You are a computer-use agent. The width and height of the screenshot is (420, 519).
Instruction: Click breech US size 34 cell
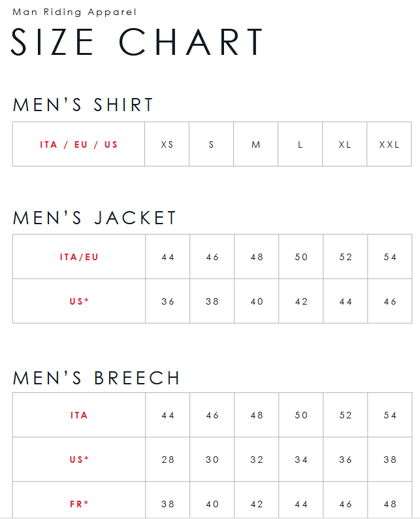[301, 460]
